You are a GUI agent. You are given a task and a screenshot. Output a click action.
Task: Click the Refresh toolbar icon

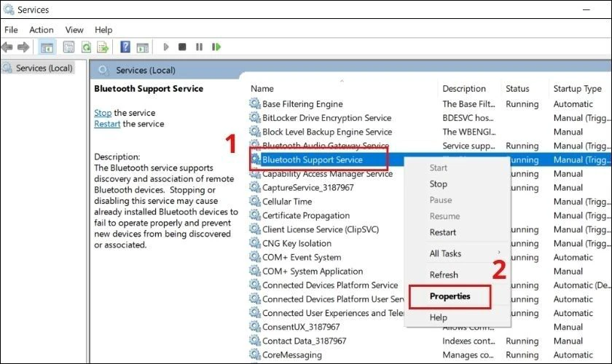pos(86,47)
